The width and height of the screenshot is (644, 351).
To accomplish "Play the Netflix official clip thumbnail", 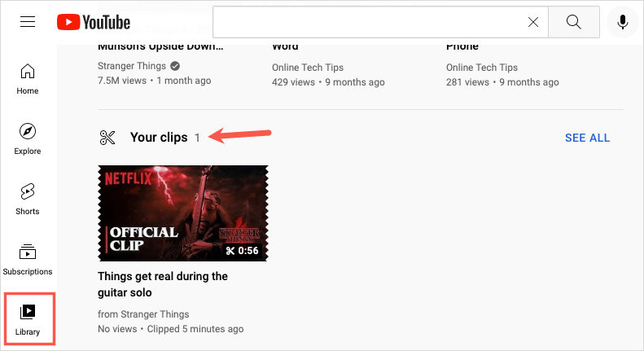I will [x=182, y=213].
